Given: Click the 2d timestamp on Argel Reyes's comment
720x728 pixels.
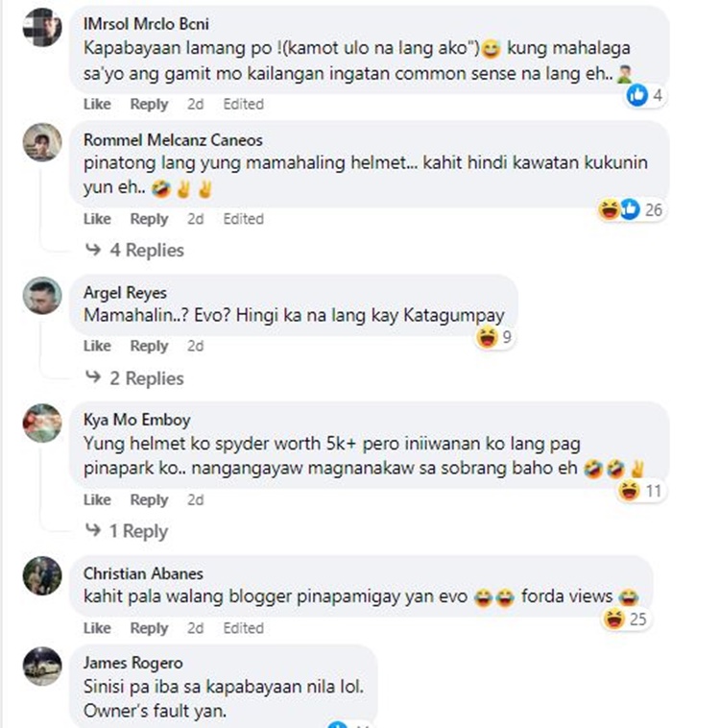Looking at the screenshot, I should click(196, 346).
